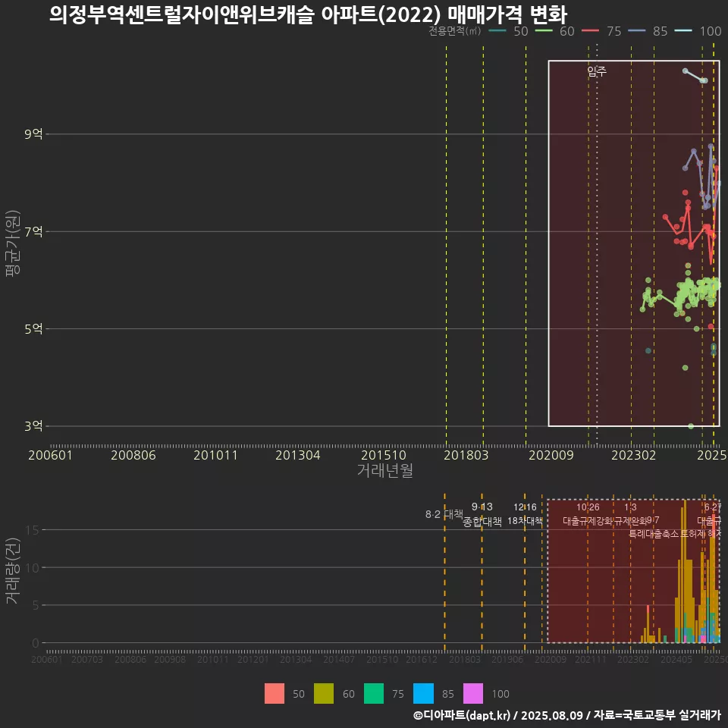
Task: Click the green 75 swatch in bottom legend
Action: coord(374,694)
